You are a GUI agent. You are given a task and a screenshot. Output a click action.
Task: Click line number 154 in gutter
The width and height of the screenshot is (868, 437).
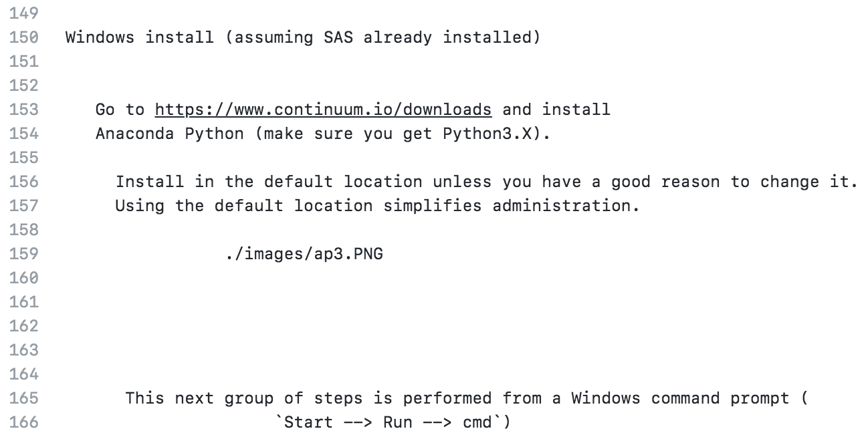click(24, 134)
